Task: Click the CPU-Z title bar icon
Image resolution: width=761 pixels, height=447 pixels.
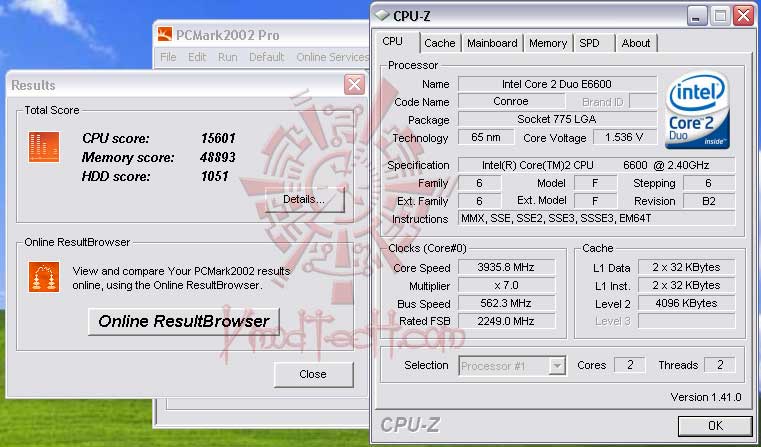Action: [382, 16]
